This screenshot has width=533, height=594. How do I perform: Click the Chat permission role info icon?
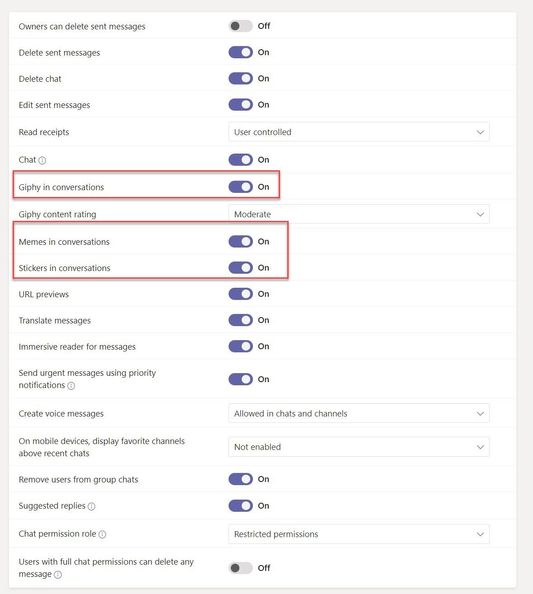click(102, 534)
